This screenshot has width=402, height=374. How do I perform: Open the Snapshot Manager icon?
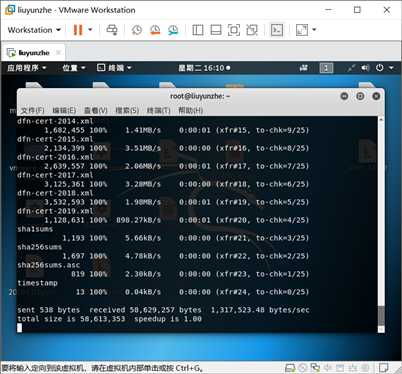[173, 30]
